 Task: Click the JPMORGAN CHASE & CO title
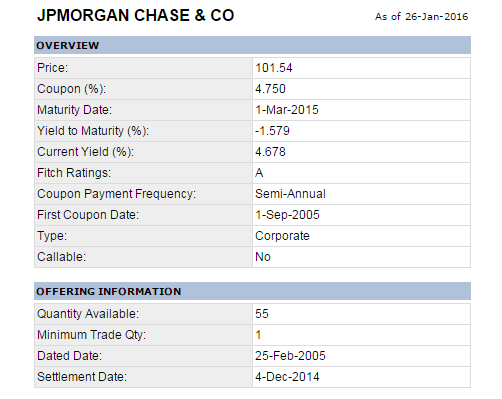point(136,15)
